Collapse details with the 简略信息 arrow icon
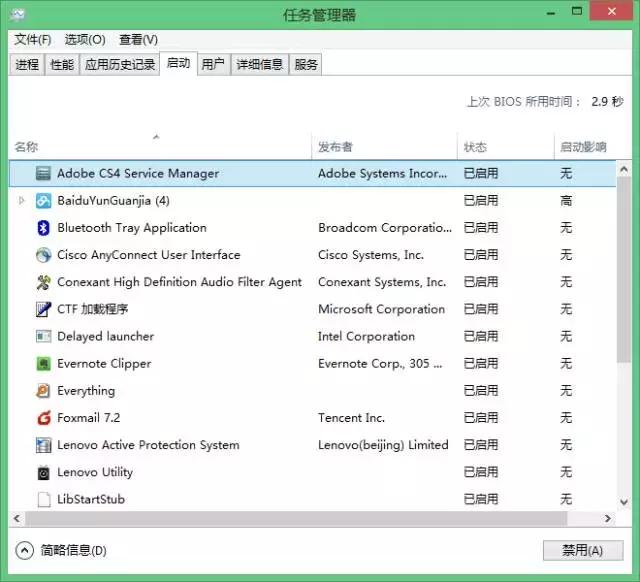This screenshot has width=640, height=582. (x=24, y=551)
